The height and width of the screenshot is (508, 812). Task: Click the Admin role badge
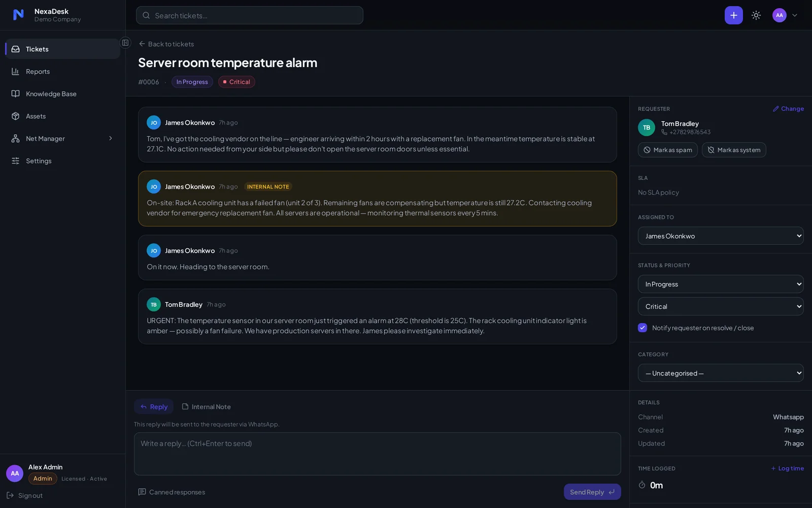pos(43,479)
